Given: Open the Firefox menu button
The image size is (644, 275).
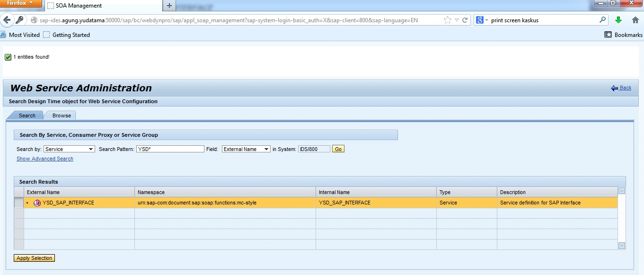Looking at the screenshot, I should (x=21, y=3).
